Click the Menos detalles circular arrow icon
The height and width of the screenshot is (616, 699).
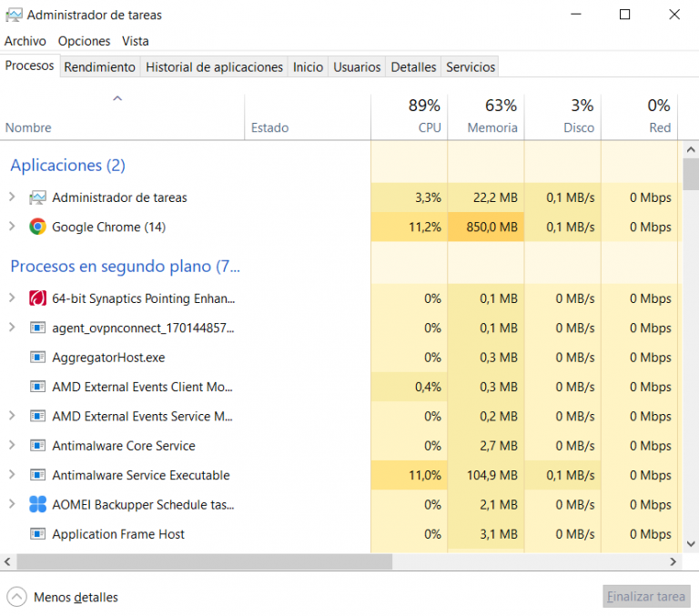(x=16, y=597)
